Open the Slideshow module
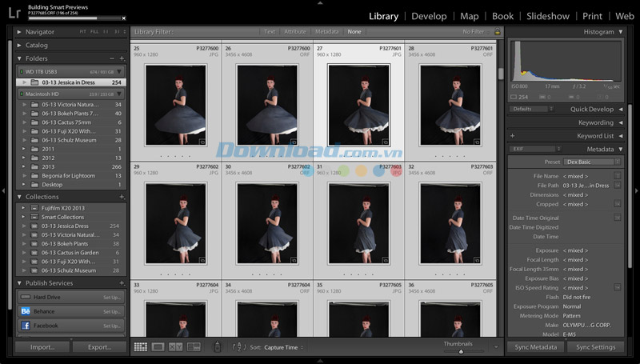640x364 pixels. pyautogui.click(x=548, y=16)
